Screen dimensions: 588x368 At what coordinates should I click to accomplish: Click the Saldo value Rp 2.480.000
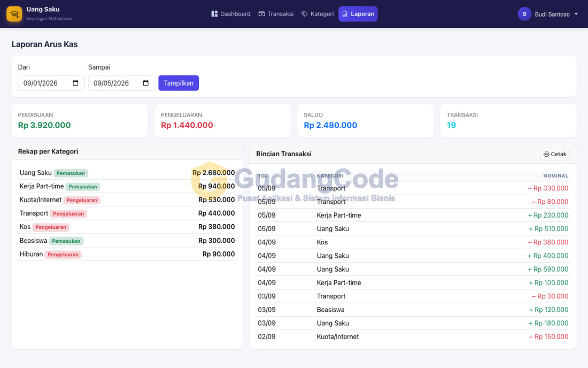pyautogui.click(x=330, y=125)
